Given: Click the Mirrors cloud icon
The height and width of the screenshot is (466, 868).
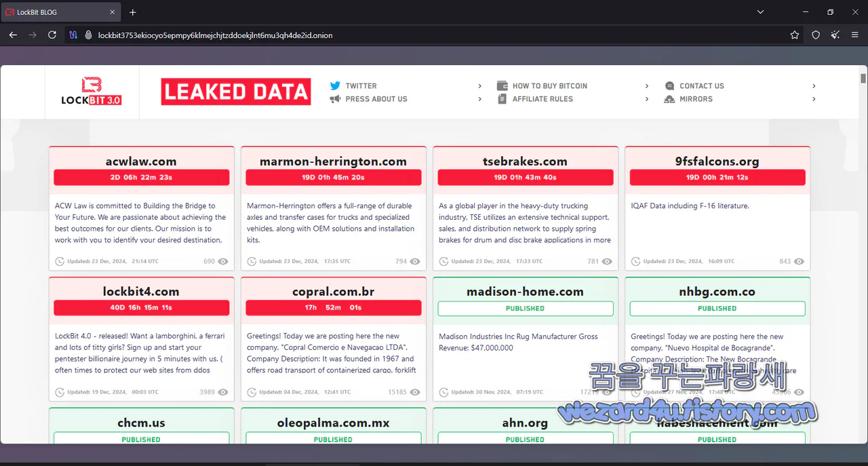Looking at the screenshot, I should point(669,99).
